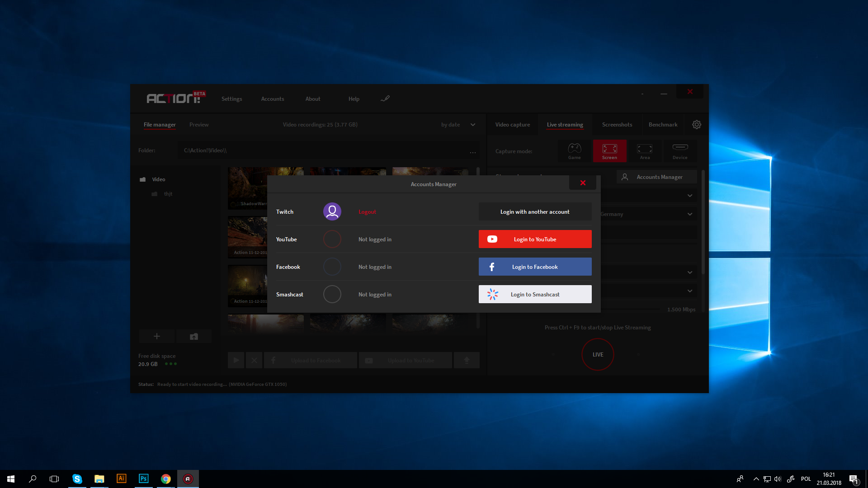868x488 pixels.
Task: Click Upload to Facebook button
Action: pos(311,360)
